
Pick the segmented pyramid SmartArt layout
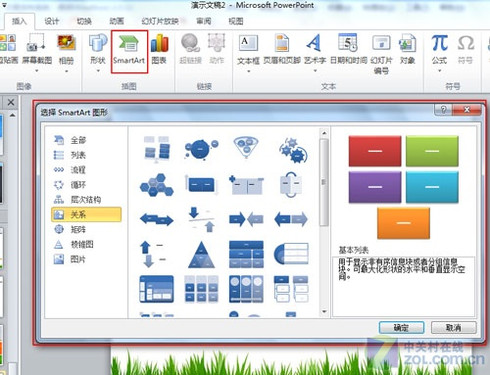[x=201, y=255]
